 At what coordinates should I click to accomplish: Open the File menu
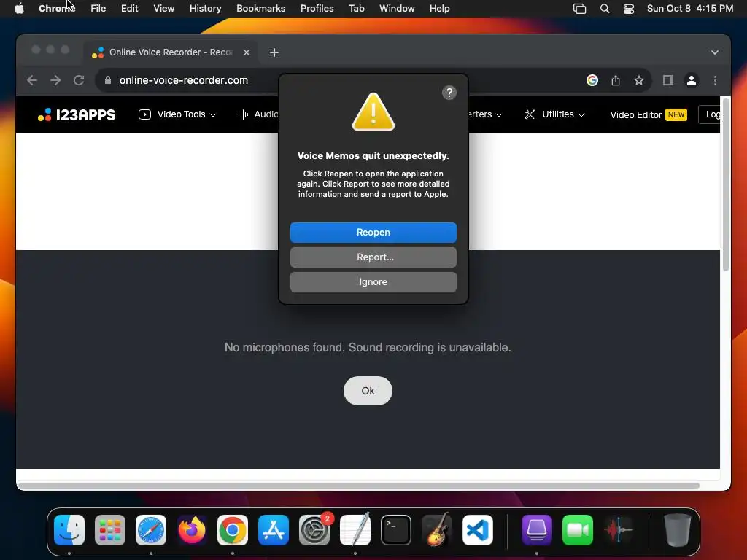click(x=98, y=9)
